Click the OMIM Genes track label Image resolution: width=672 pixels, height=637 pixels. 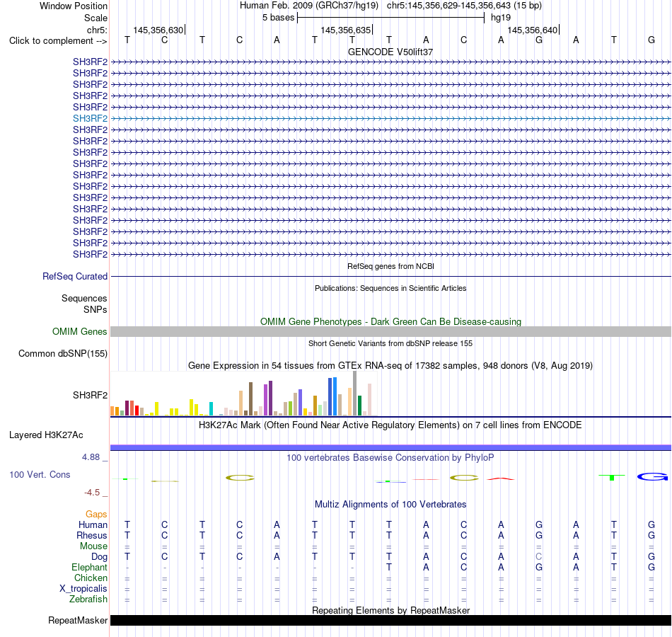coord(79,331)
